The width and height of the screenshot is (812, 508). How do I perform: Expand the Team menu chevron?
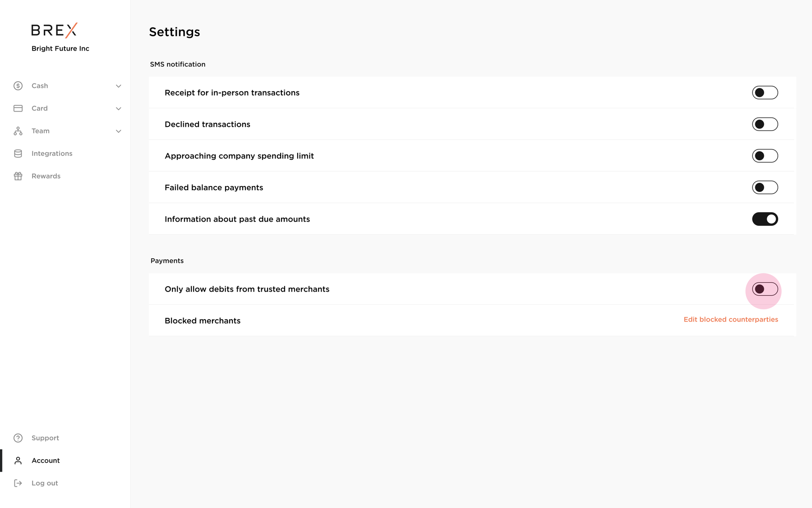pos(118,131)
